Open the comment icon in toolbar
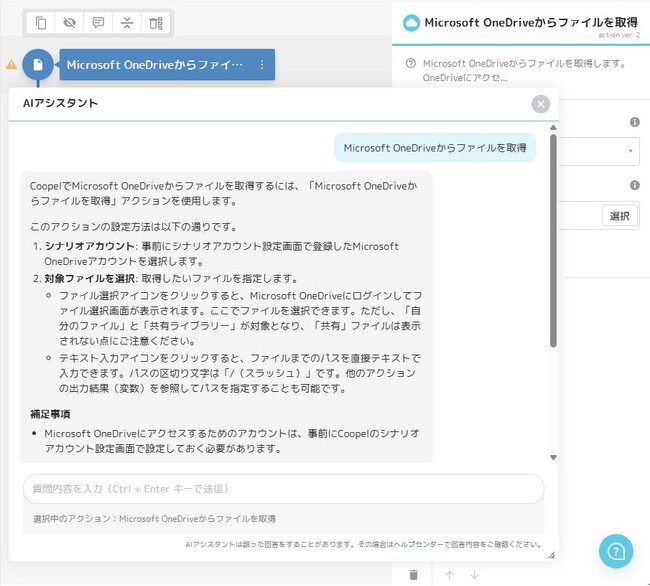 point(98,23)
